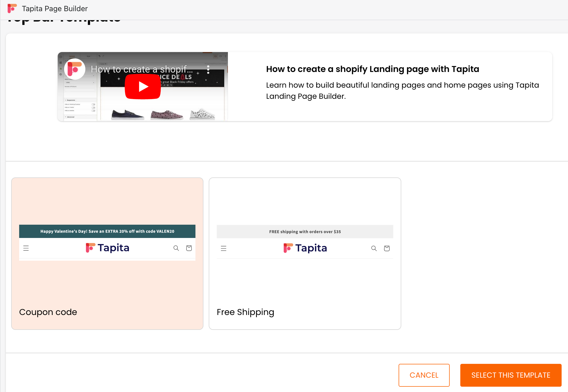The height and width of the screenshot is (392, 568).
Task: Click the Tapita logo in the header
Action: point(12,8)
